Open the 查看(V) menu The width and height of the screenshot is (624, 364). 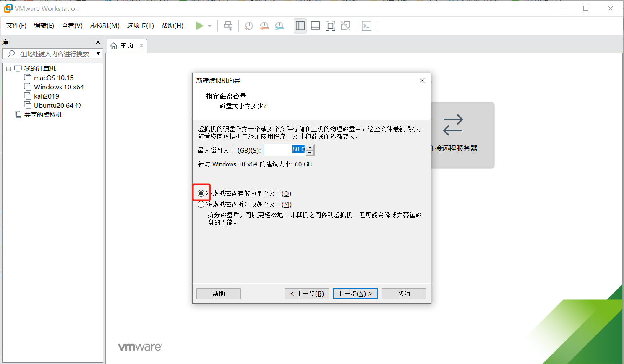[72, 26]
